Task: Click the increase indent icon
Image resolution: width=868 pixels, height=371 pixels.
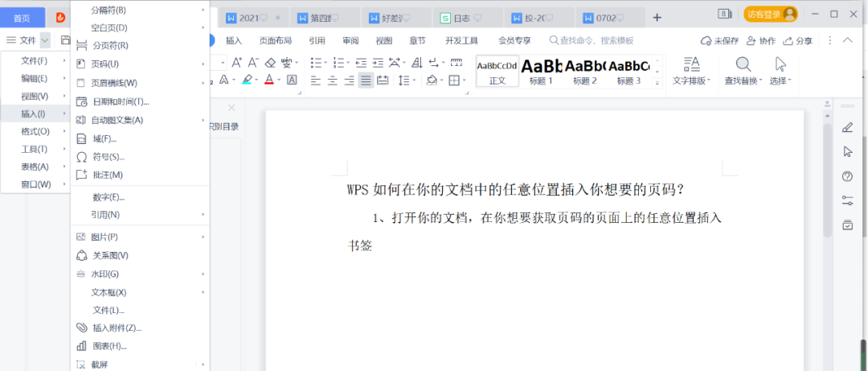Action: [378, 62]
